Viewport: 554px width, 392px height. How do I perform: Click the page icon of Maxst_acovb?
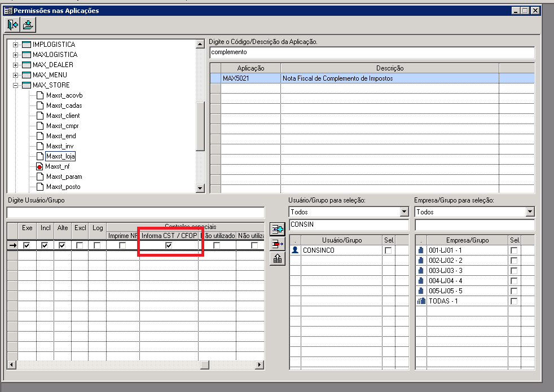point(40,95)
